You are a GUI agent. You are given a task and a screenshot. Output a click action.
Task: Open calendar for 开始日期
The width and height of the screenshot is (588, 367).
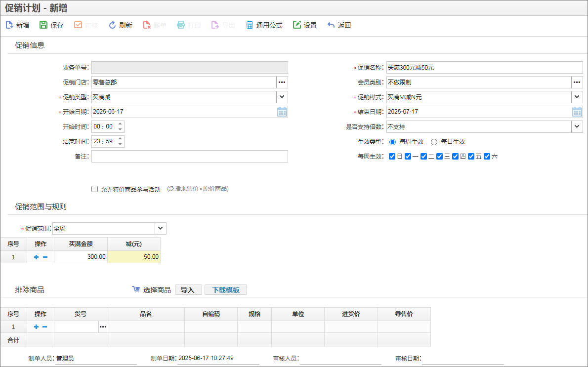tap(282, 112)
